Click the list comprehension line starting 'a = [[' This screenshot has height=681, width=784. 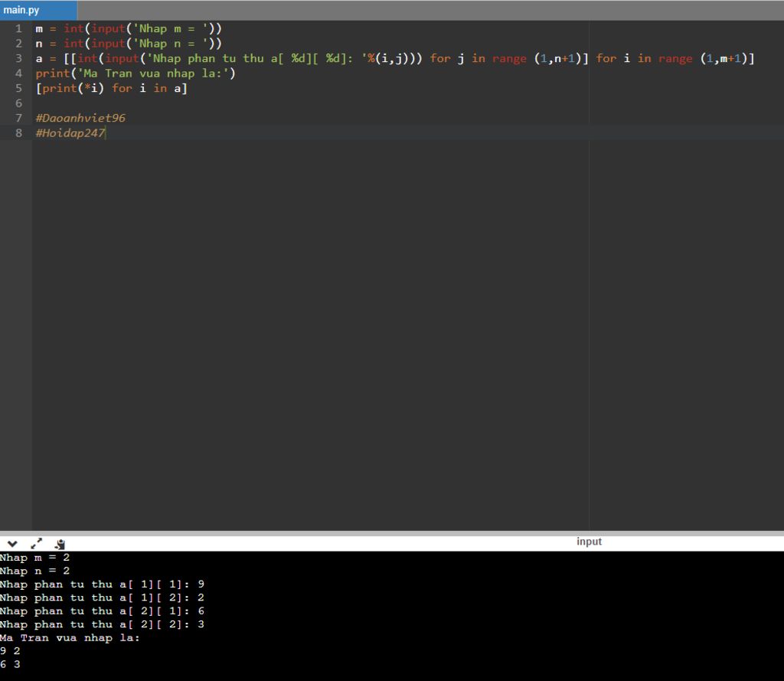click(x=394, y=58)
